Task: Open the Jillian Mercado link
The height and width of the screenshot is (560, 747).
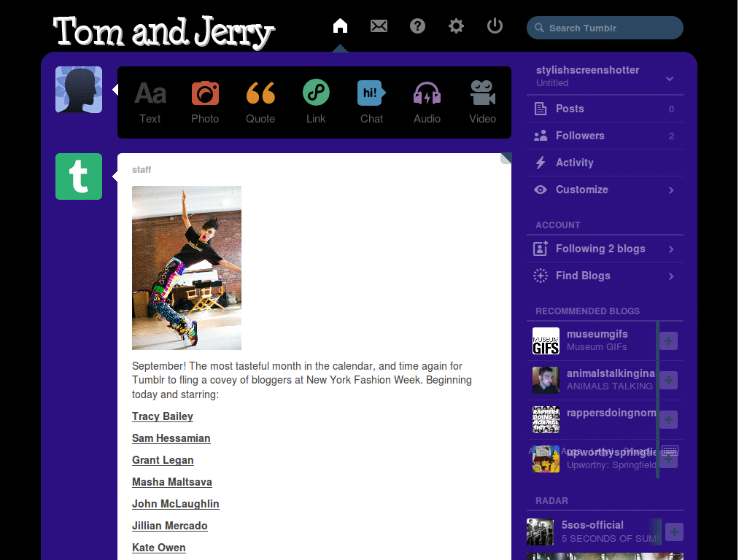Action: click(x=169, y=526)
